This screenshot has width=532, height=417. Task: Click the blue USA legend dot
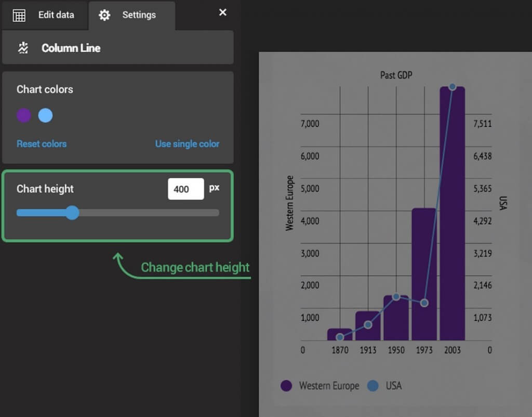click(373, 386)
